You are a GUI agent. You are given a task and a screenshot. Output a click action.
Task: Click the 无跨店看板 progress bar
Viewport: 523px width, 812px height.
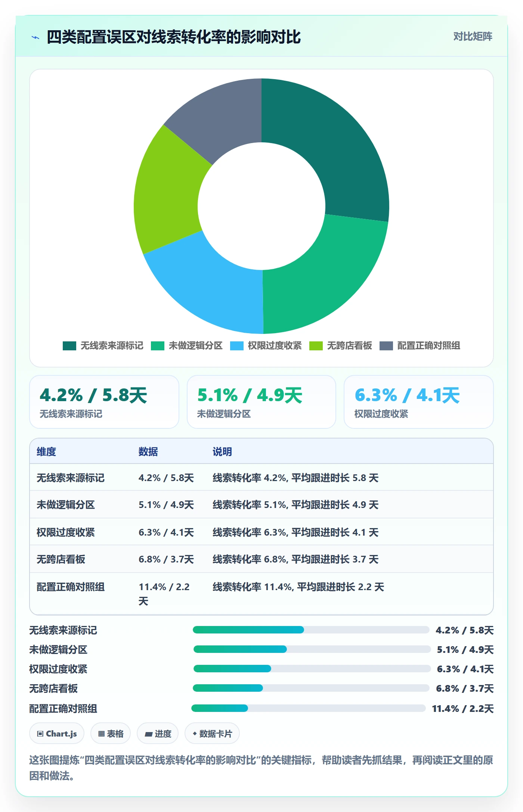tap(311, 688)
